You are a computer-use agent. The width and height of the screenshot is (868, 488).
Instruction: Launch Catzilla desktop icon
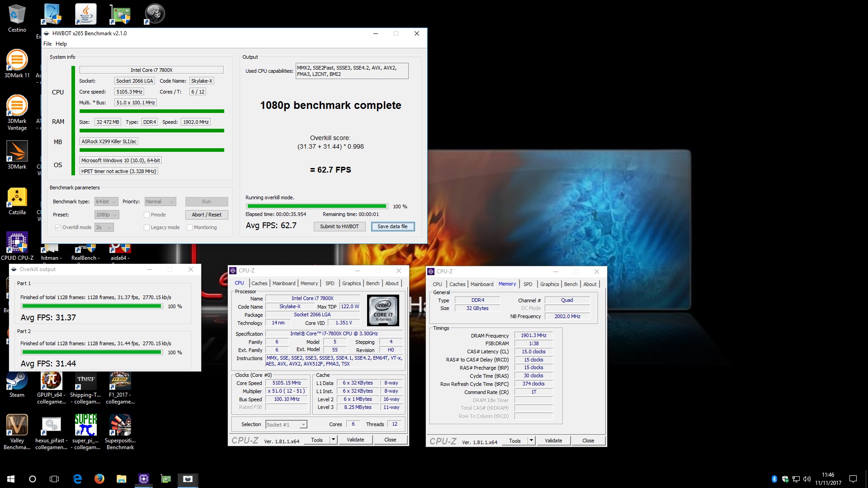click(17, 201)
